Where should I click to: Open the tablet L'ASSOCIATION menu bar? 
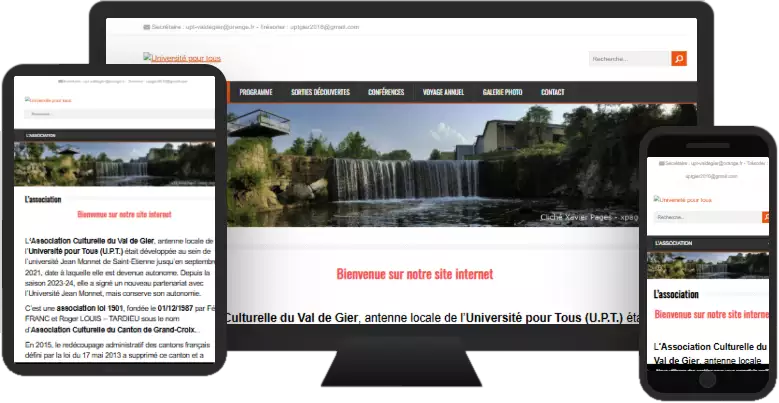114,135
